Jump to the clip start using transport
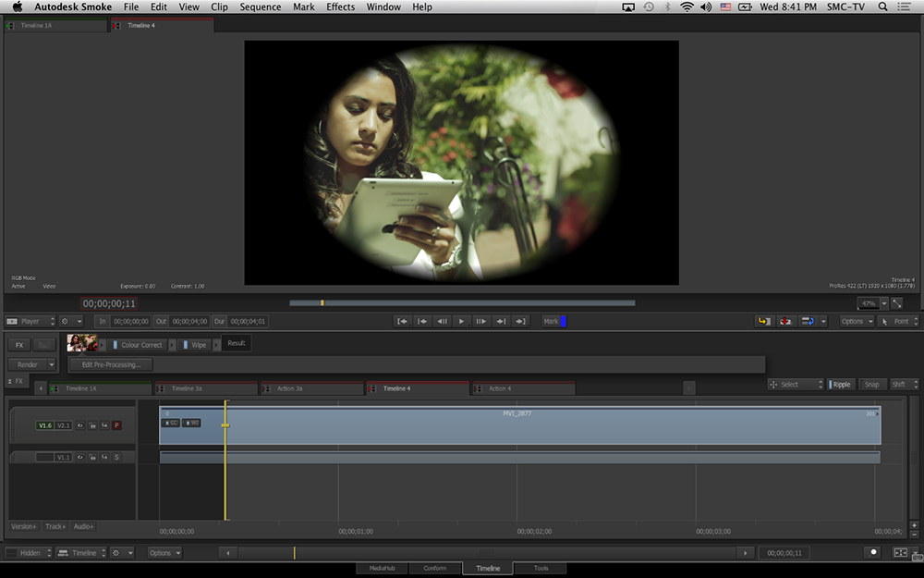Image resolution: width=924 pixels, height=578 pixels. click(402, 321)
